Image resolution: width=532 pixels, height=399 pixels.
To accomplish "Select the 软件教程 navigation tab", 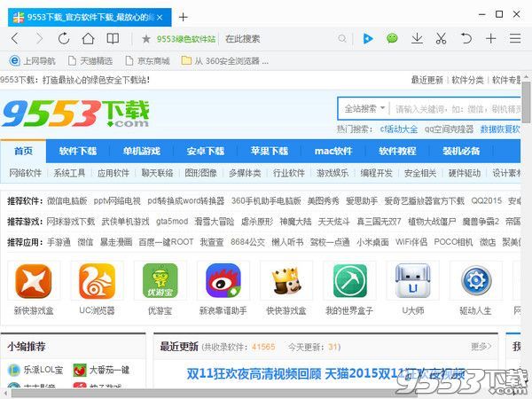I will tap(397, 151).
